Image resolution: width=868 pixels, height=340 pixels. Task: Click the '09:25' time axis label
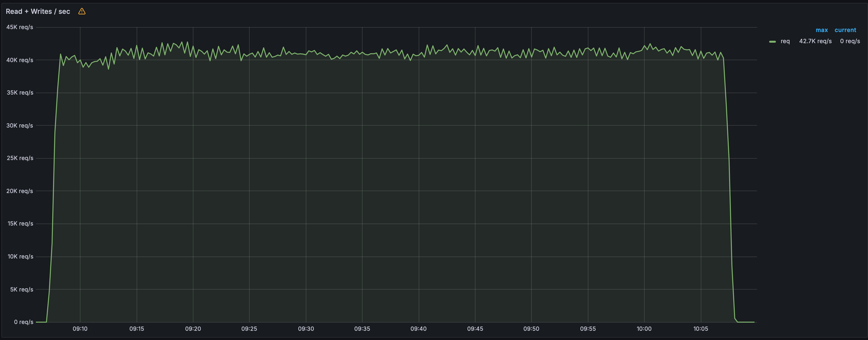249,329
